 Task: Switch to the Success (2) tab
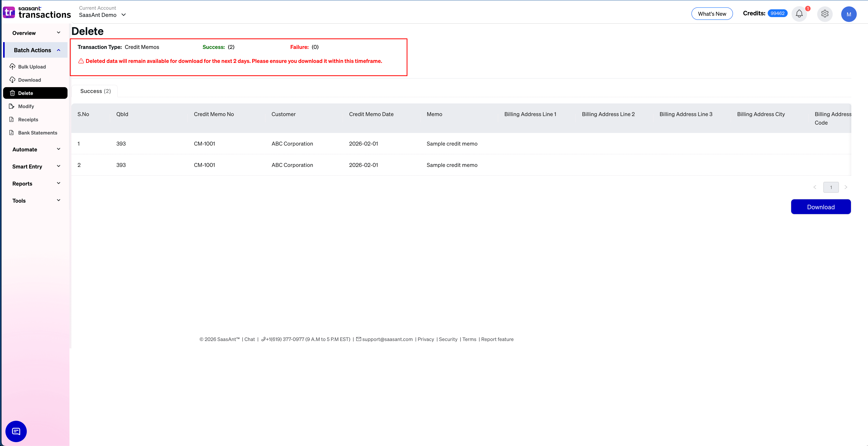(x=95, y=91)
